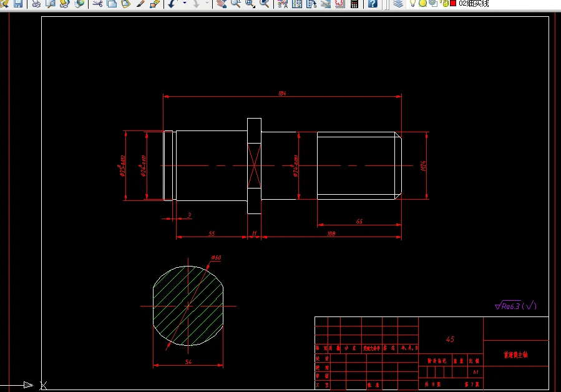Select Zoom Realtime magnifier
The width and height of the screenshot is (561, 392).
coord(235,4)
